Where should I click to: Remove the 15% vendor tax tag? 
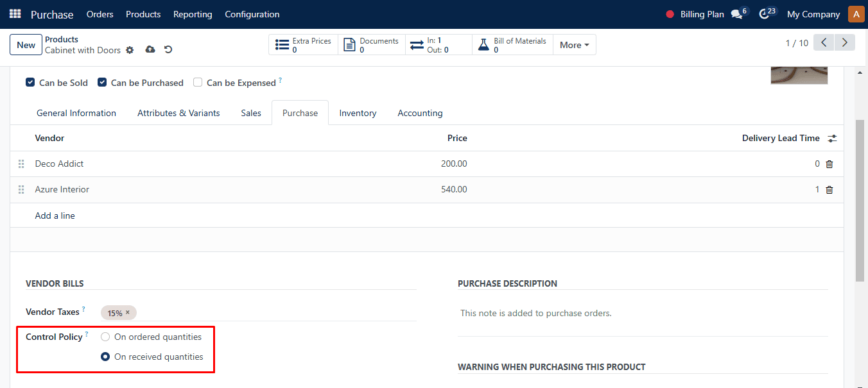[x=127, y=313]
